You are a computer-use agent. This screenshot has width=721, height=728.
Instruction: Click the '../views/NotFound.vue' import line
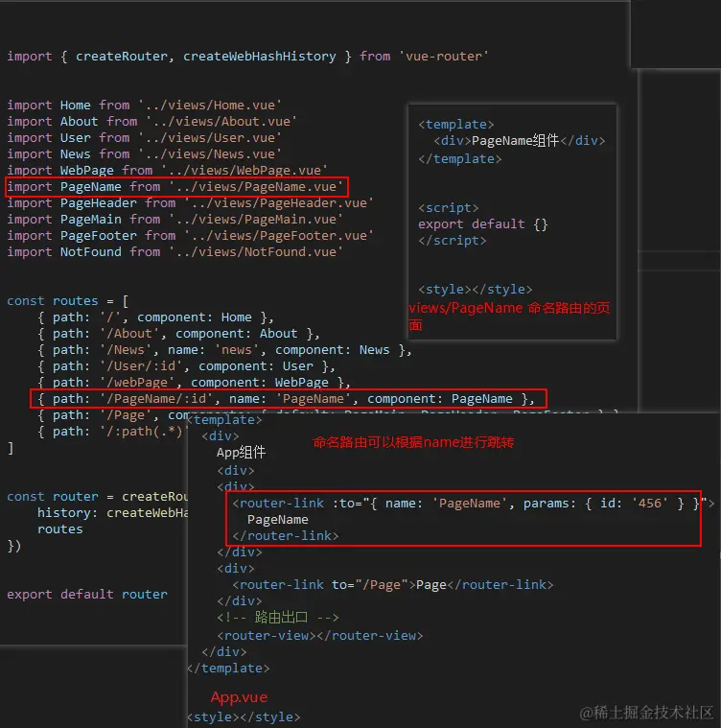174,251
